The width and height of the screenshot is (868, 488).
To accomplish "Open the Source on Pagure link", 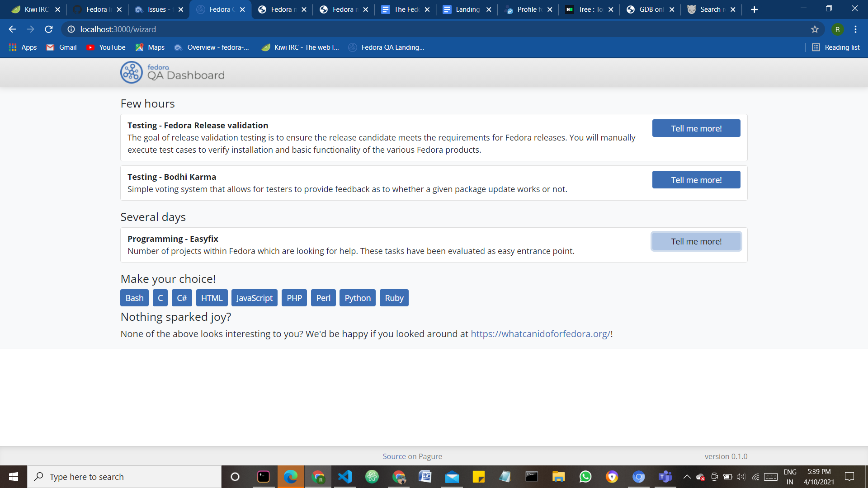I will (412, 456).
